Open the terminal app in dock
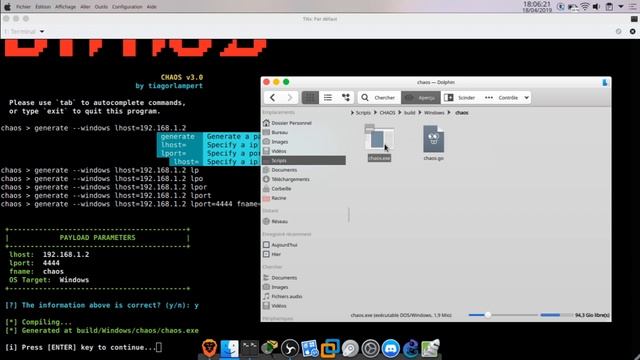Viewport: 640px width, 360px height. coord(249,348)
